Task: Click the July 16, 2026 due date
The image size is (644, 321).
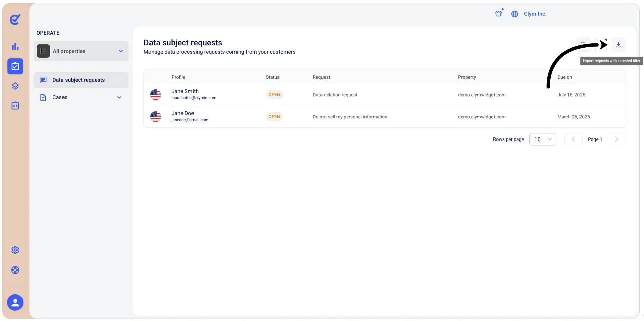Action: [571, 95]
